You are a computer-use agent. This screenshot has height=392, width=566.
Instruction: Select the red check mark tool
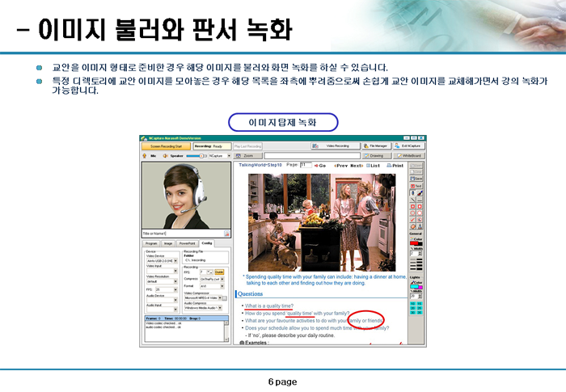pos(413,220)
